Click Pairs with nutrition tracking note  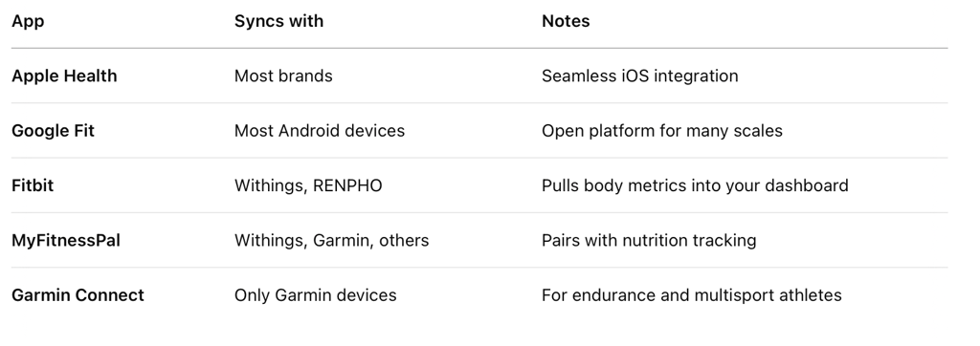[649, 241]
